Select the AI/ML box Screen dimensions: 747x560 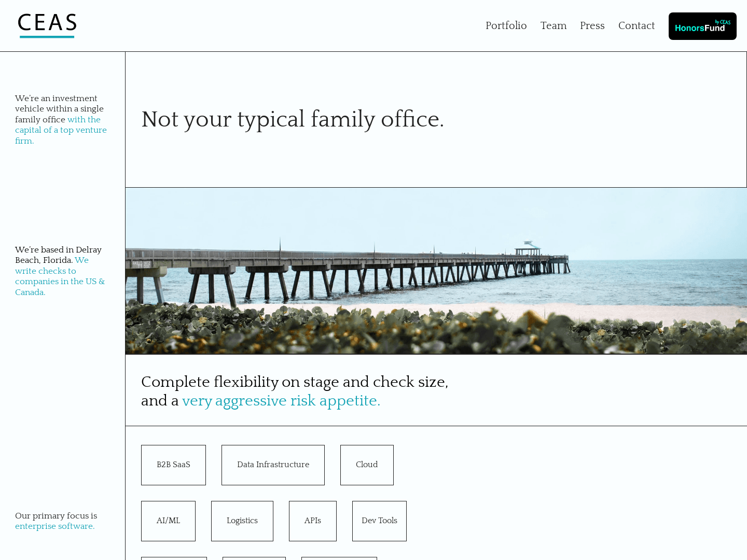pos(168,521)
